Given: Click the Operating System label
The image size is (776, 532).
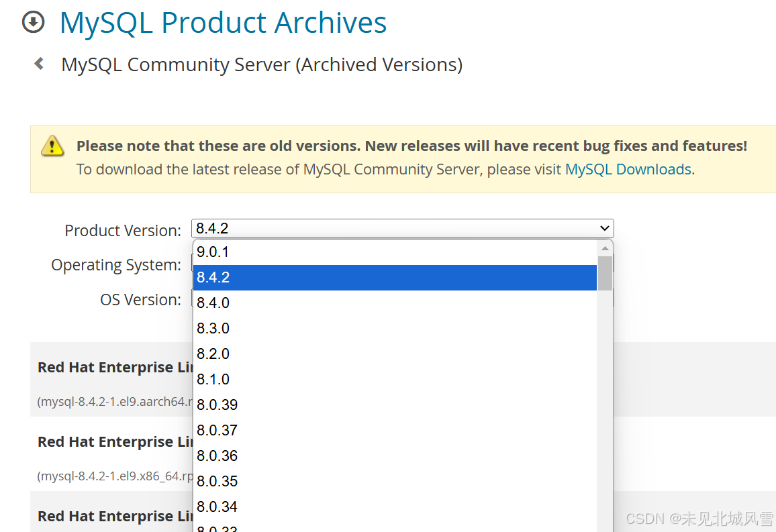Looking at the screenshot, I should (116, 265).
